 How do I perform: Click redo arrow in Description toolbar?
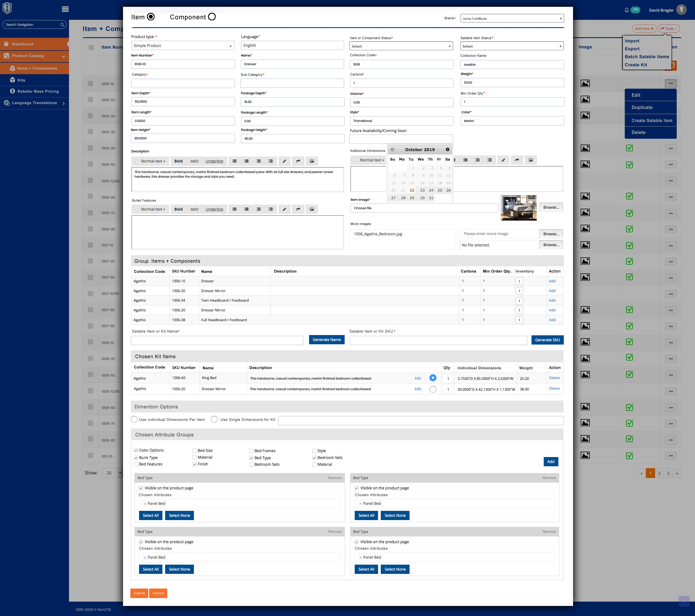pos(298,161)
